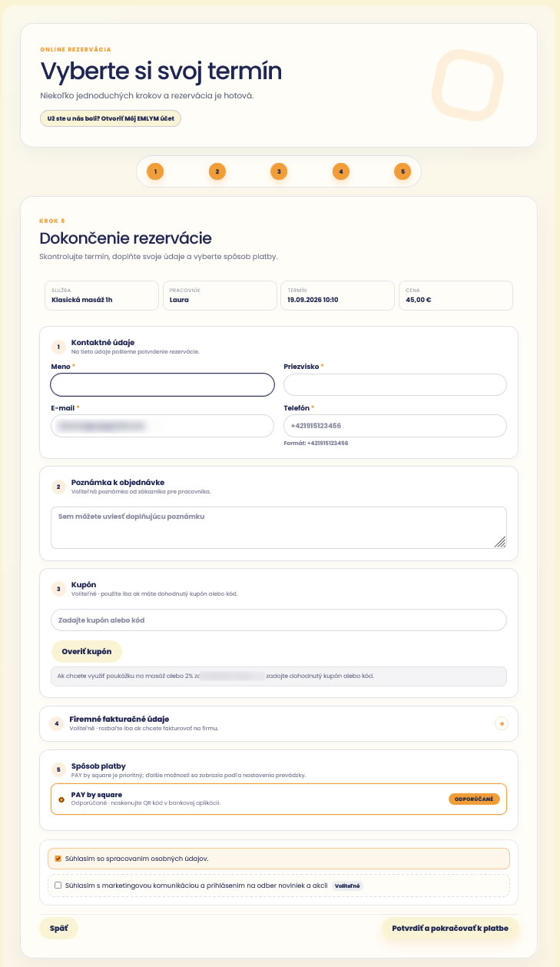Grab the note textarea resize handle
Image resolution: width=560 pixels, height=967 pixels.
[x=500, y=542]
